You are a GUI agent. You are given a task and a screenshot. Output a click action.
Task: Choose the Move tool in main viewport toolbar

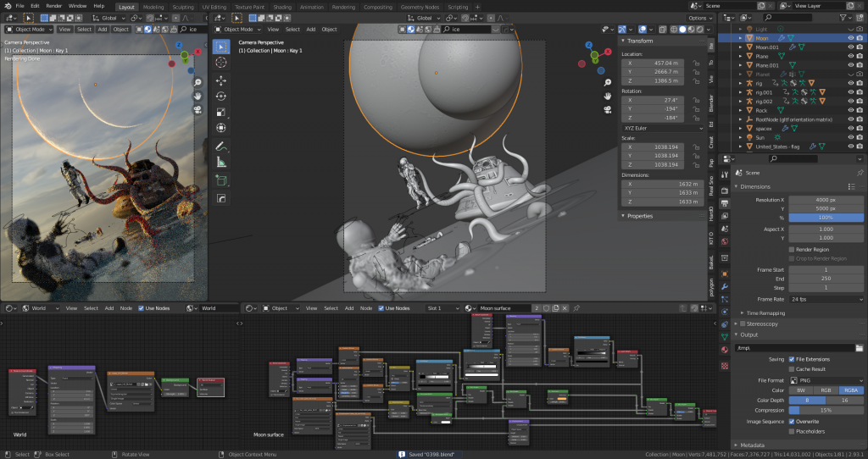tap(221, 80)
